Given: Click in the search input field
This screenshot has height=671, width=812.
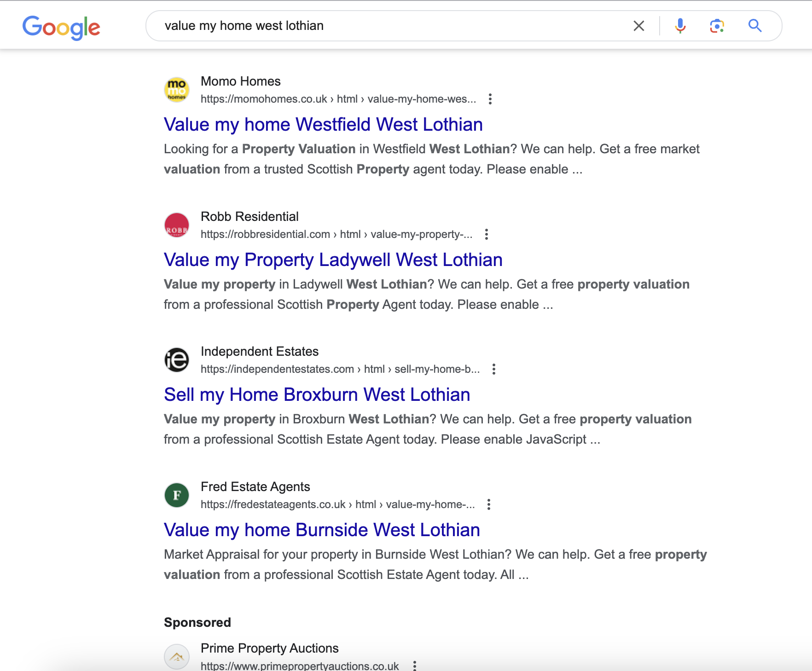Looking at the screenshot, I should click(391, 26).
